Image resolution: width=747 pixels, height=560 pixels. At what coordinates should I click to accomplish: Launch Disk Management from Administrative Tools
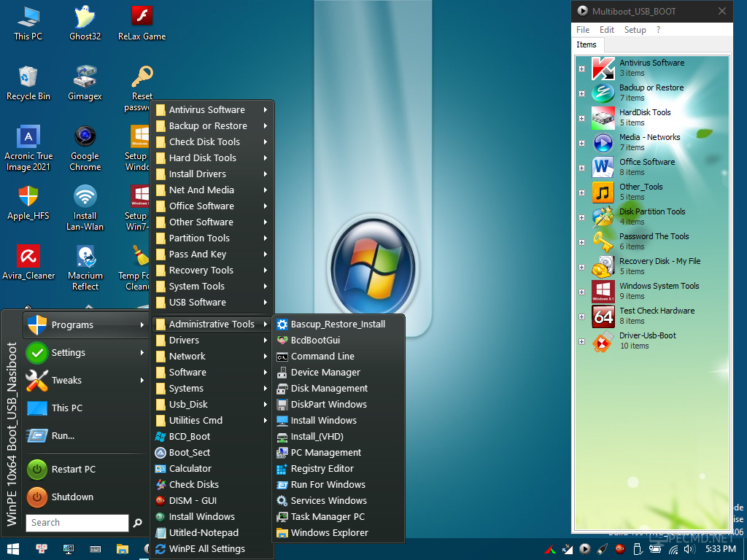click(x=338, y=389)
